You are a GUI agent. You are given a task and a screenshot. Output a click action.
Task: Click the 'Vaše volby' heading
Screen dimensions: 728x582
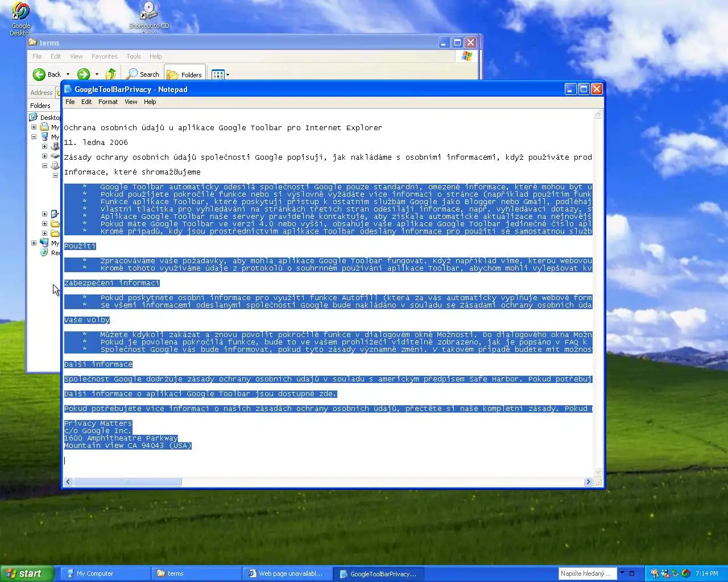click(x=86, y=320)
